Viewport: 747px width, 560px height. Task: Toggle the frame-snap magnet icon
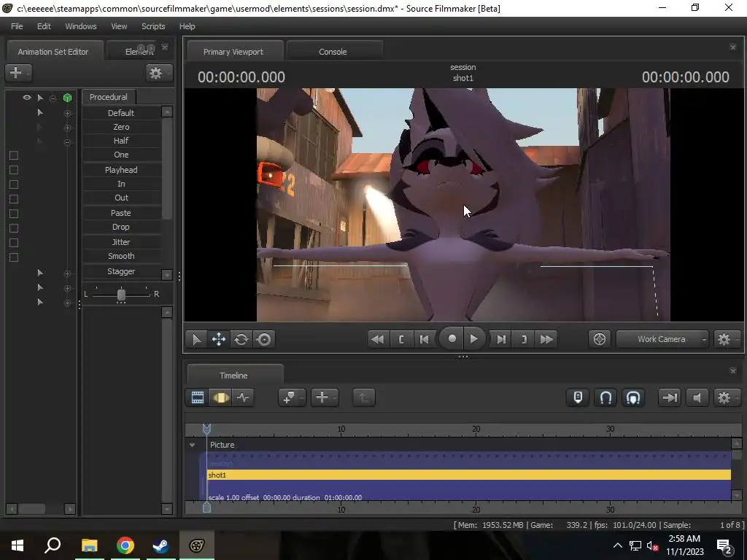coord(633,397)
